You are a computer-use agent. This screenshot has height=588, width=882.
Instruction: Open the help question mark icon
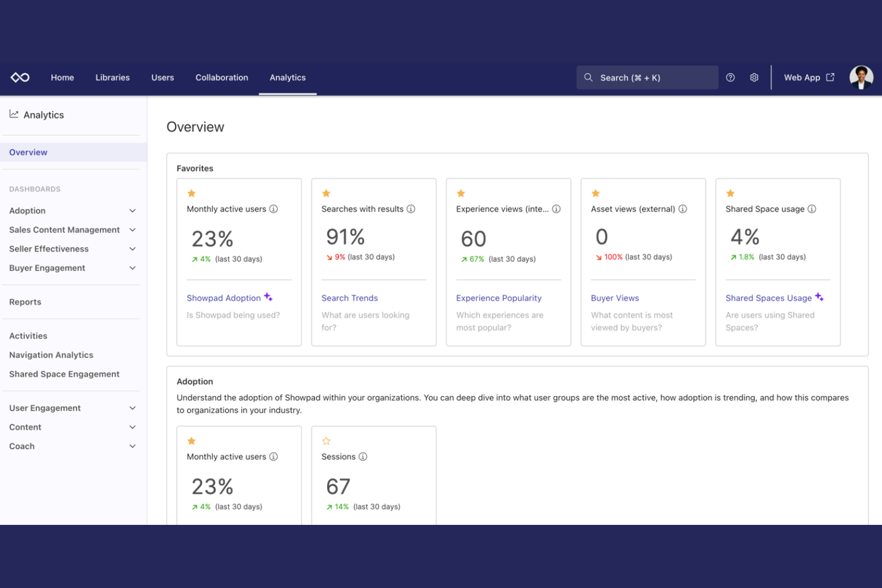(x=730, y=77)
